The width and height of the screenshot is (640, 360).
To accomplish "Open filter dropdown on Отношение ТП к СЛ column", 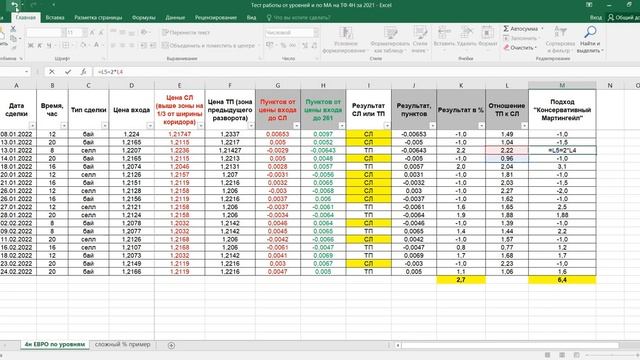I will point(524,126).
